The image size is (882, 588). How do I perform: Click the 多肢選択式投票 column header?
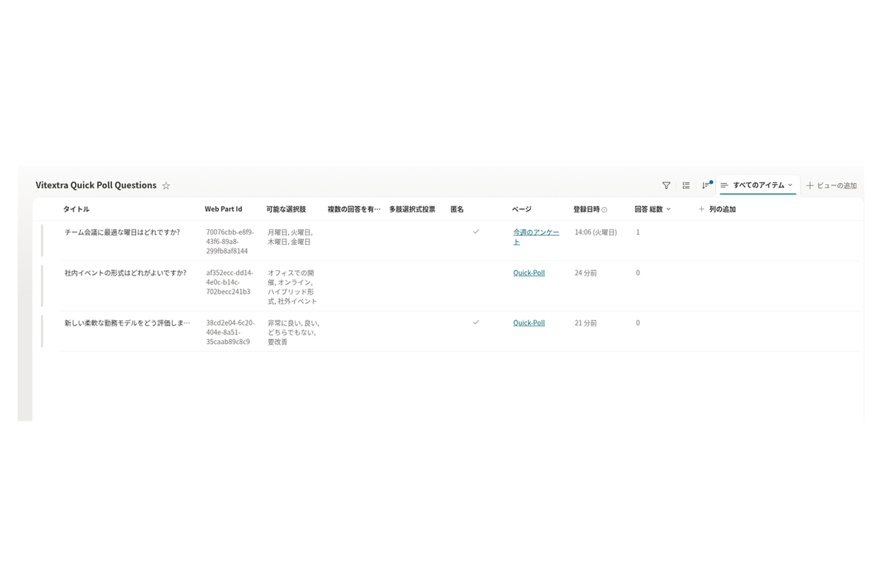coord(412,209)
